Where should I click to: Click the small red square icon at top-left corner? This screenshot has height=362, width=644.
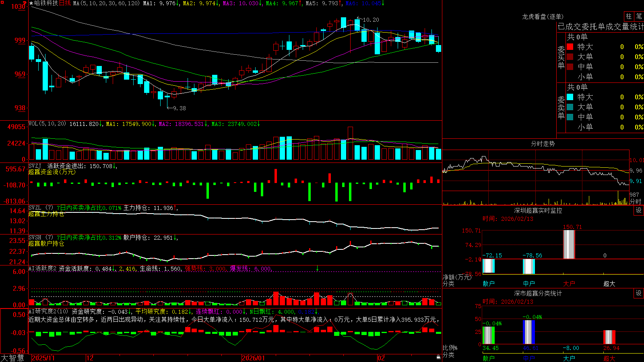coord(2,2)
